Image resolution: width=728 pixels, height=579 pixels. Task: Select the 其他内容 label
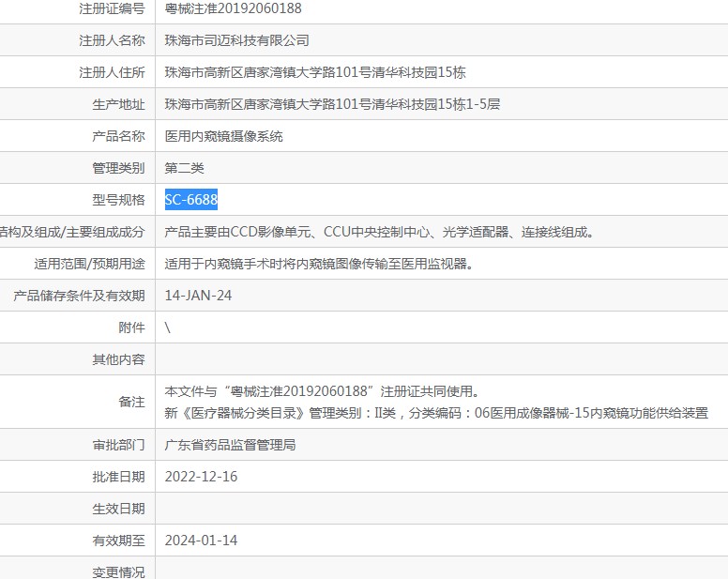pyautogui.click(x=118, y=359)
